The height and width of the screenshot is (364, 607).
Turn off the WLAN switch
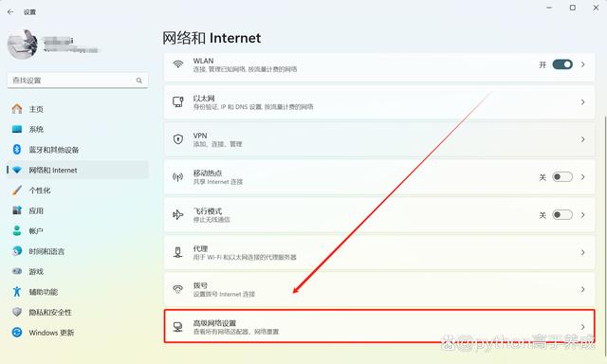[x=562, y=64]
